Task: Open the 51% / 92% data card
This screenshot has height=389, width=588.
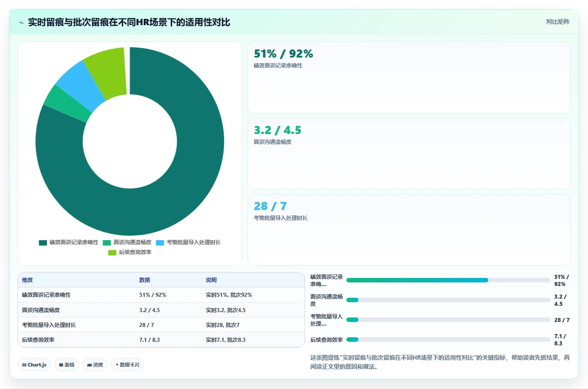Action: point(409,77)
